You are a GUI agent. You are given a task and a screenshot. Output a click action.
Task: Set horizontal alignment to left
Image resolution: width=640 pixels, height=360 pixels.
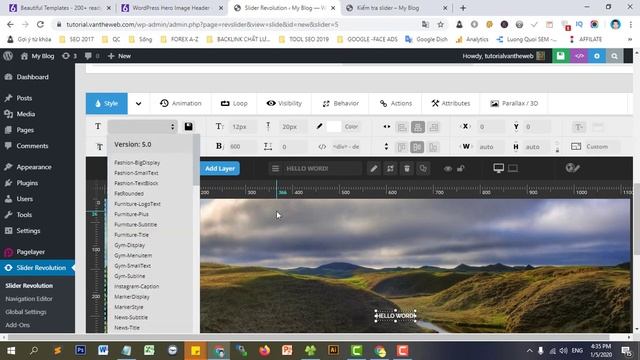402,127
